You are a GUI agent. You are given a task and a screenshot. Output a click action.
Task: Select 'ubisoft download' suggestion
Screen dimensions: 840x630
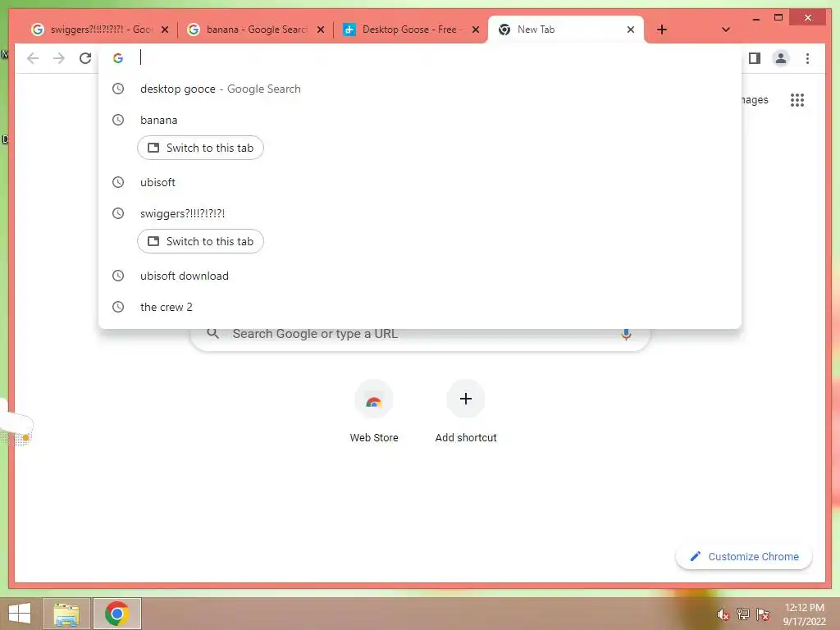click(420, 276)
